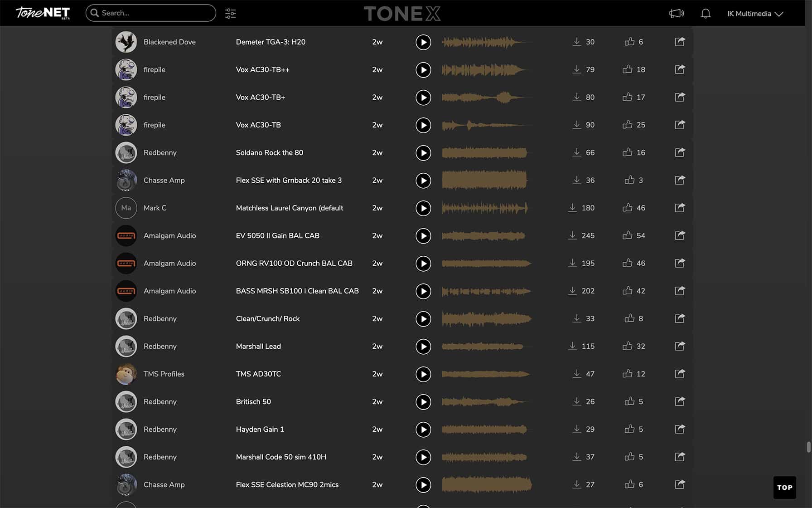Open the Vox AC30-TB++ tone page
Image resolution: width=812 pixels, height=508 pixels.
(263, 69)
